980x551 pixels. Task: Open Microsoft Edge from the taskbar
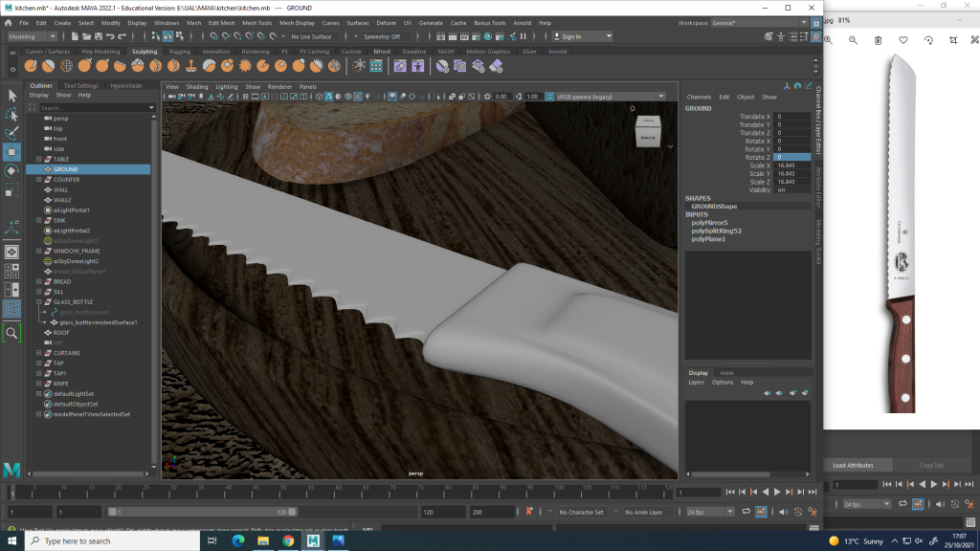(x=238, y=541)
